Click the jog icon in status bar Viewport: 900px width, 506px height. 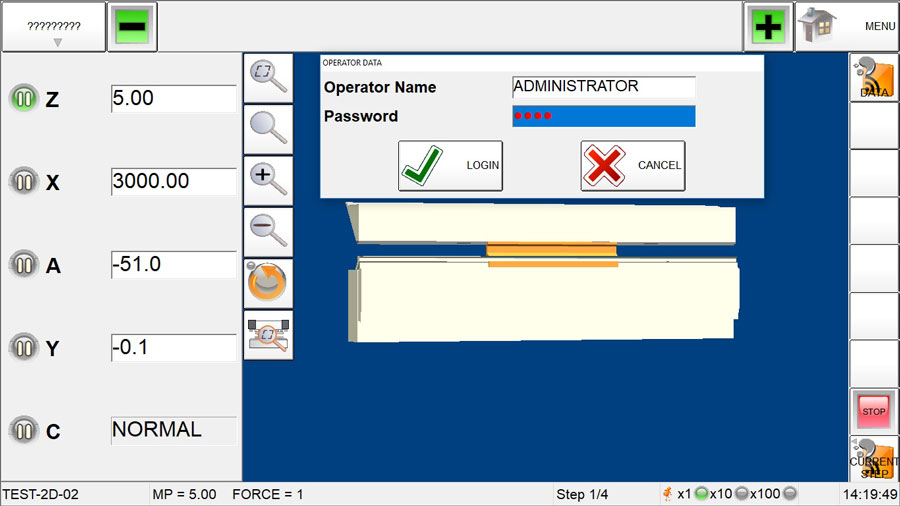tap(668, 494)
